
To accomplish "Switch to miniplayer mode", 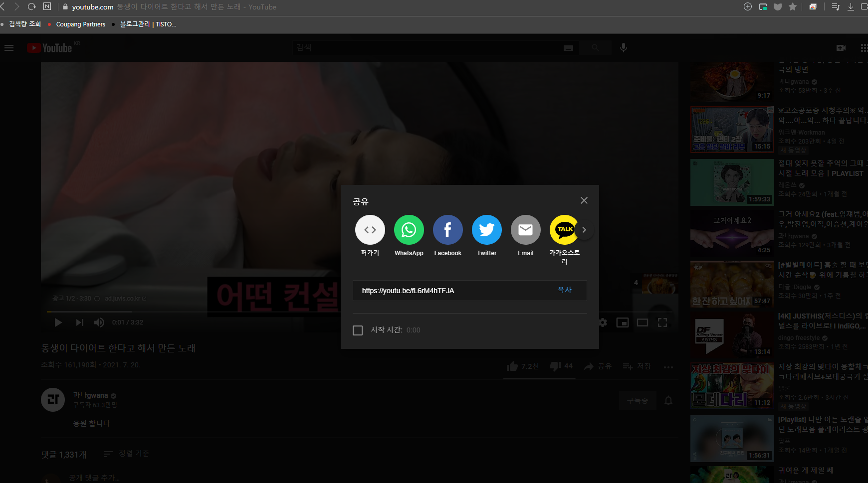I will (623, 322).
